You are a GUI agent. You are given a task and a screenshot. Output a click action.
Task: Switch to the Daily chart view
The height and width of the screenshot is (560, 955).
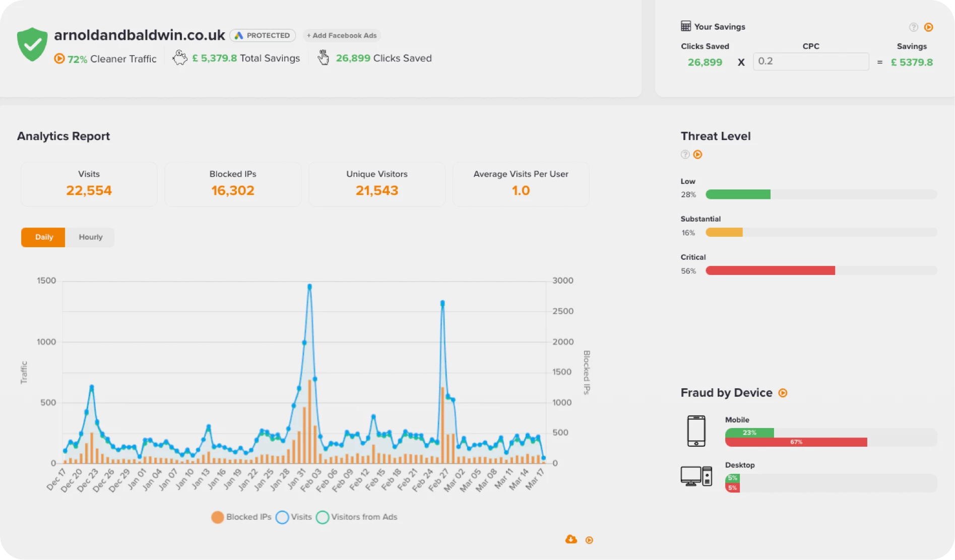click(43, 237)
